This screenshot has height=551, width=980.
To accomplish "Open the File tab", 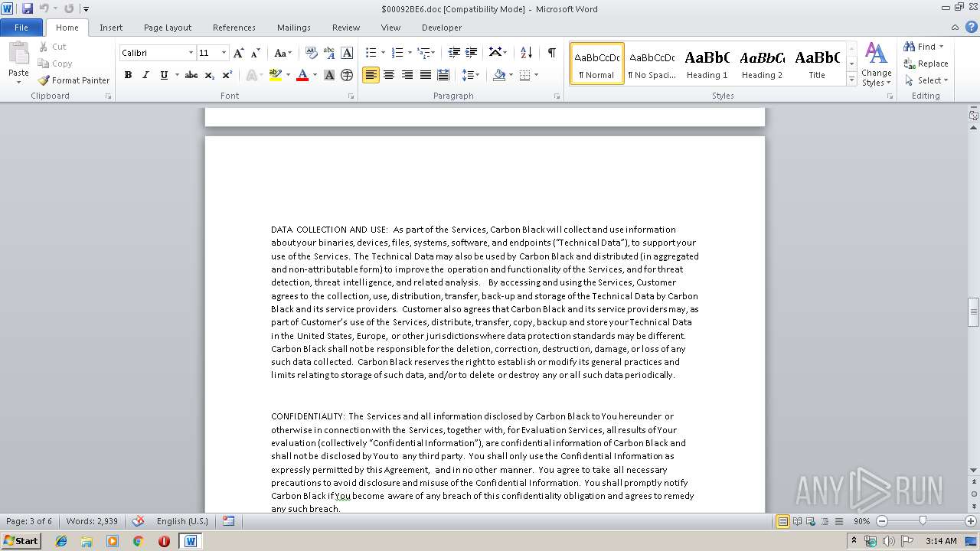I will tap(21, 28).
